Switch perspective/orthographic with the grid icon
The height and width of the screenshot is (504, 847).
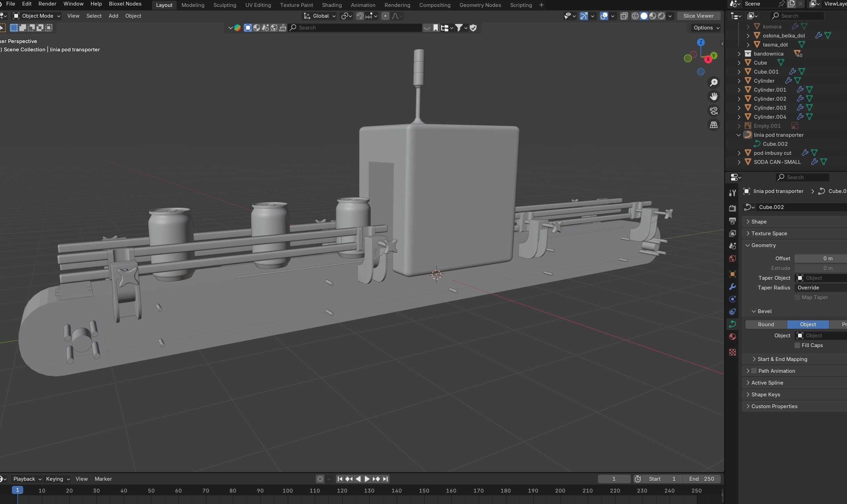[714, 125]
